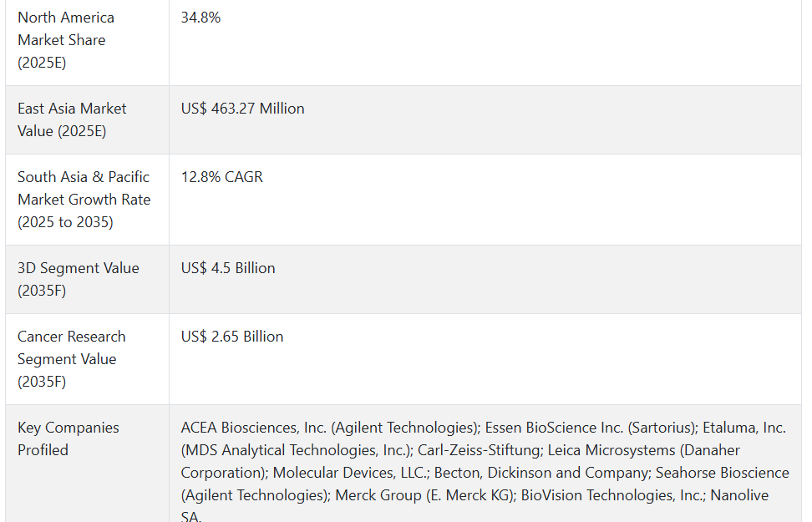Click Essen BioScience Inc. (Sartorius) text
The width and height of the screenshot is (812, 522).
pyautogui.click(x=591, y=428)
